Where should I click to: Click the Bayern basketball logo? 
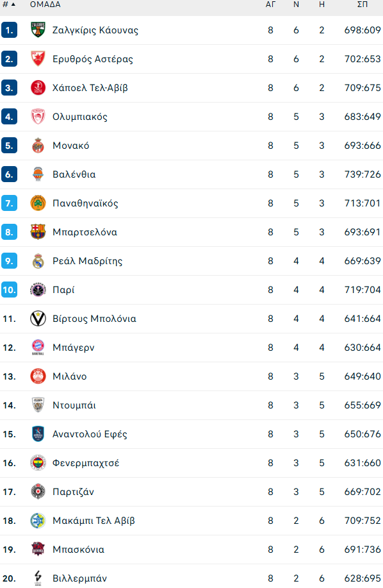pyautogui.click(x=38, y=347)
